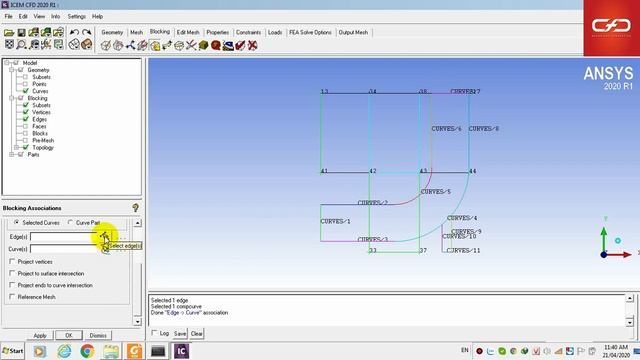Open Blocking Associations help question mark

136,208
